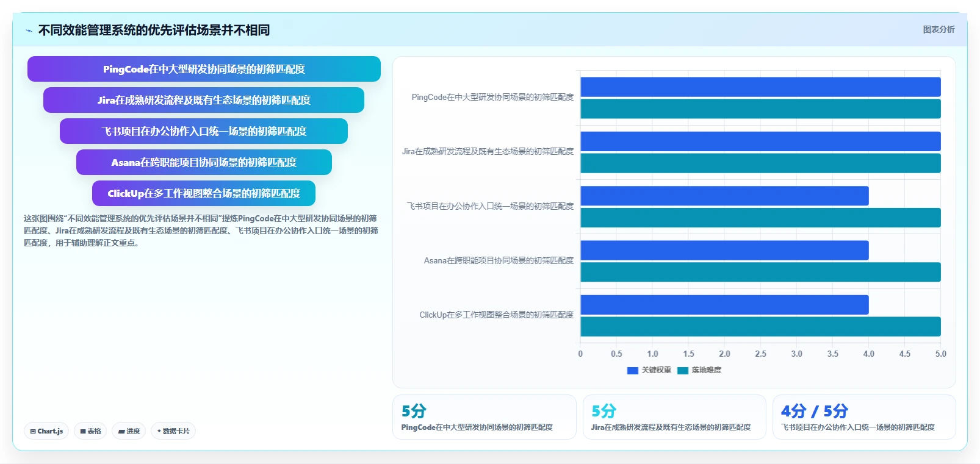Open the 飞书项目 4分 / 5分 data card
This screenshot has height=464, width=980.
(864, 417)
